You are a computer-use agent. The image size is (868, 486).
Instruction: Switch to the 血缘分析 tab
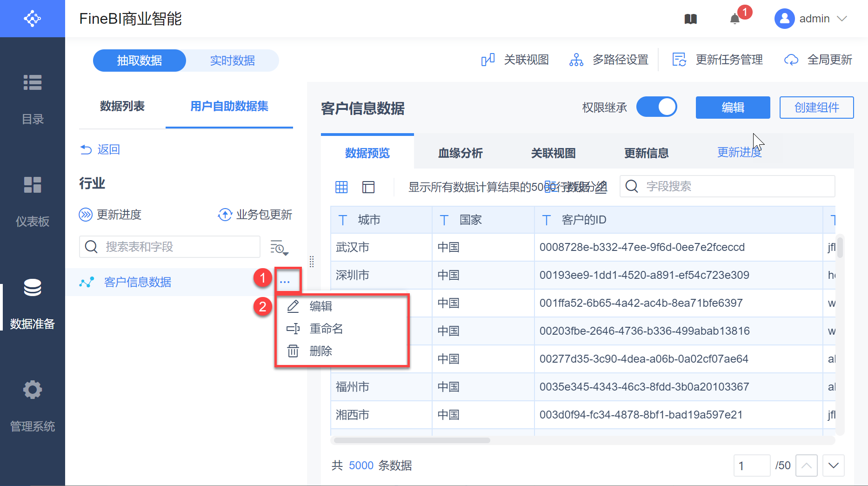(461, 153)
